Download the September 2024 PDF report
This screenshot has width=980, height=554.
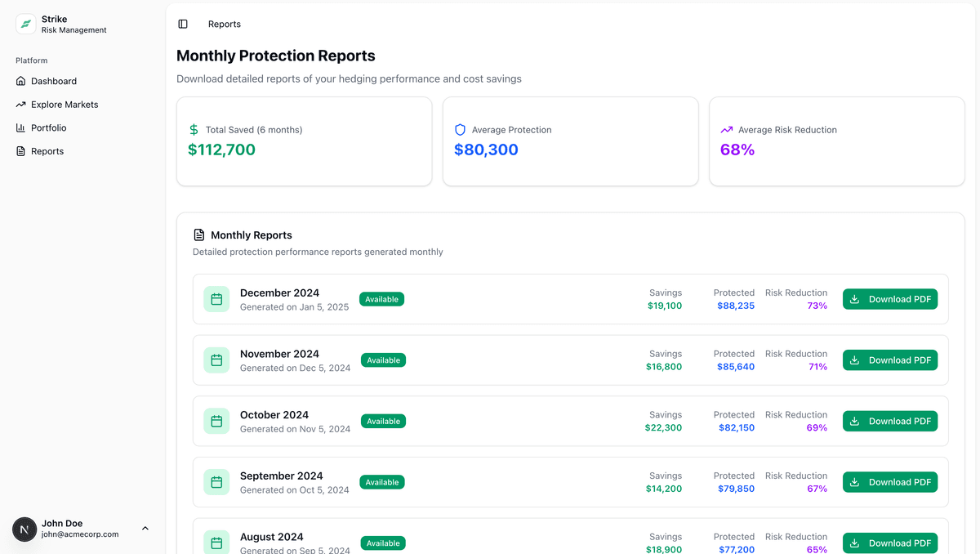889,482
